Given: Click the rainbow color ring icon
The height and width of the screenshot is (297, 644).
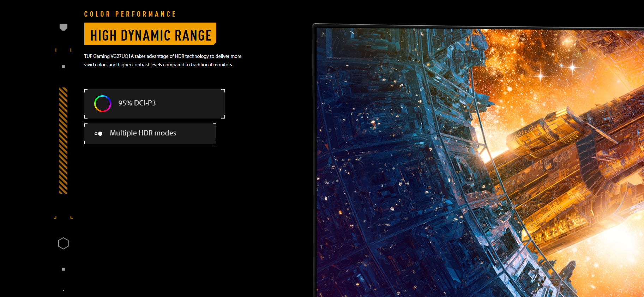Looking at the screenshot, I should click(103, 104).
